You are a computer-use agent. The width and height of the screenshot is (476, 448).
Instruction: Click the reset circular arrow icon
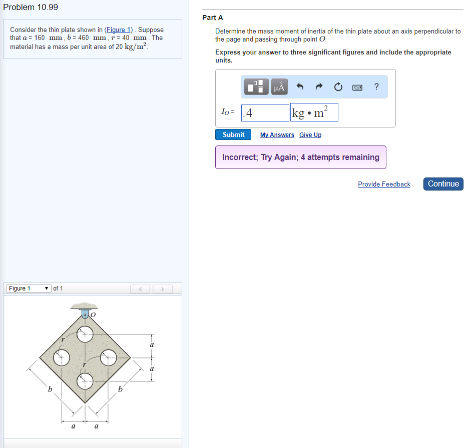338,87
